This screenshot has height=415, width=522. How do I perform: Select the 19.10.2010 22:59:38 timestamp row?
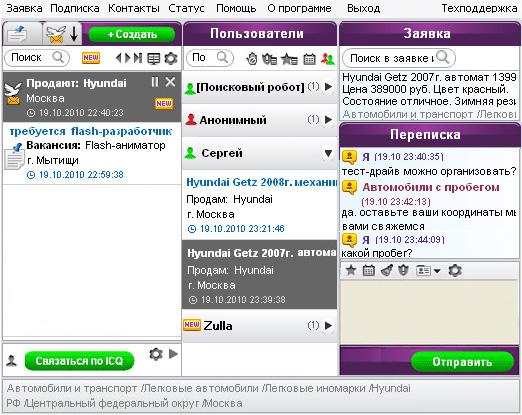point(75,174)
